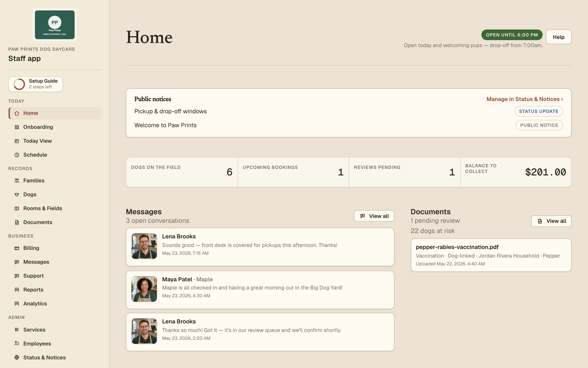The height and width of the screenshot is (368, 588).
Task: Click the STATUS UPDATE badge
Action: [x=539, y=111]
